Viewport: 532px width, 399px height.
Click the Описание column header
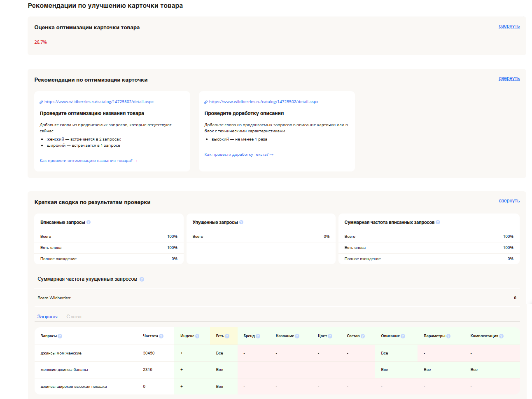click(390, 336)
